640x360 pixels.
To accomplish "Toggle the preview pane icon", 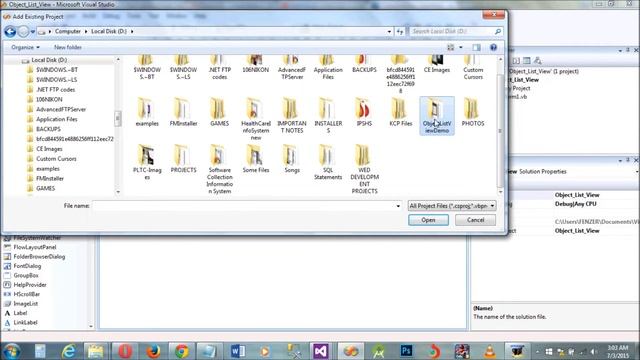I will pyautogui.click(x=476, y=47).
